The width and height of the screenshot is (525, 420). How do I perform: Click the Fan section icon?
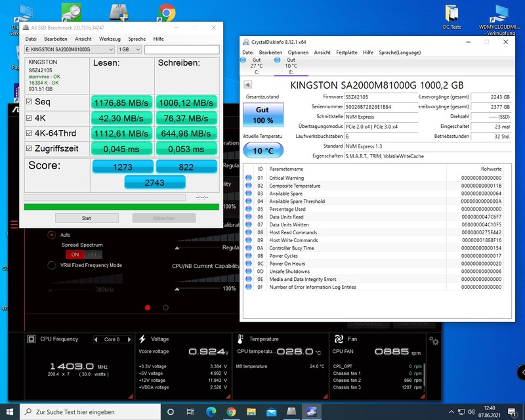click(339, 339)
